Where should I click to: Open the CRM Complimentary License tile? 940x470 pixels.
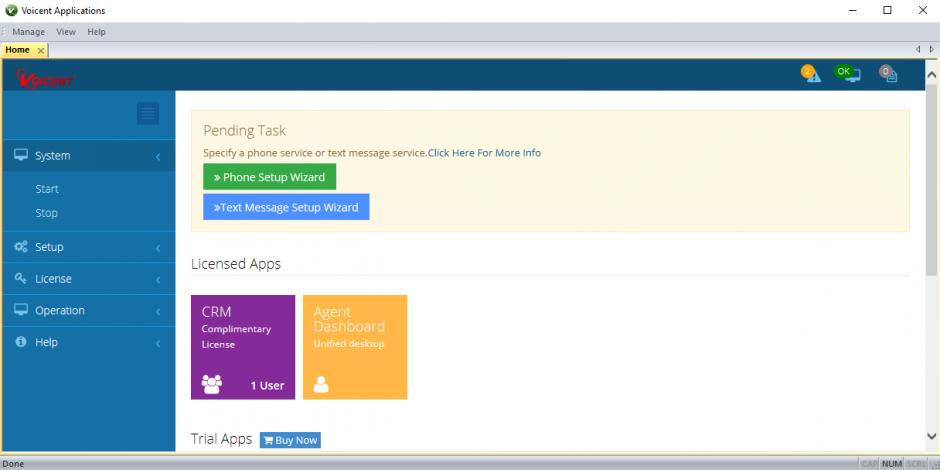pyautogui.click(x=243, y=347)
